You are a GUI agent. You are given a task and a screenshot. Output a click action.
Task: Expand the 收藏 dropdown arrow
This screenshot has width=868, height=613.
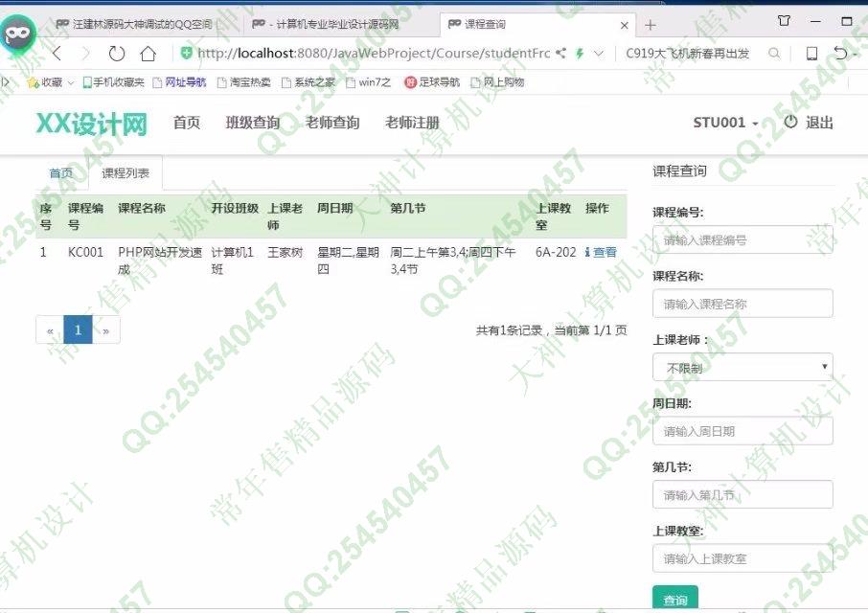(x=71, y=83)
